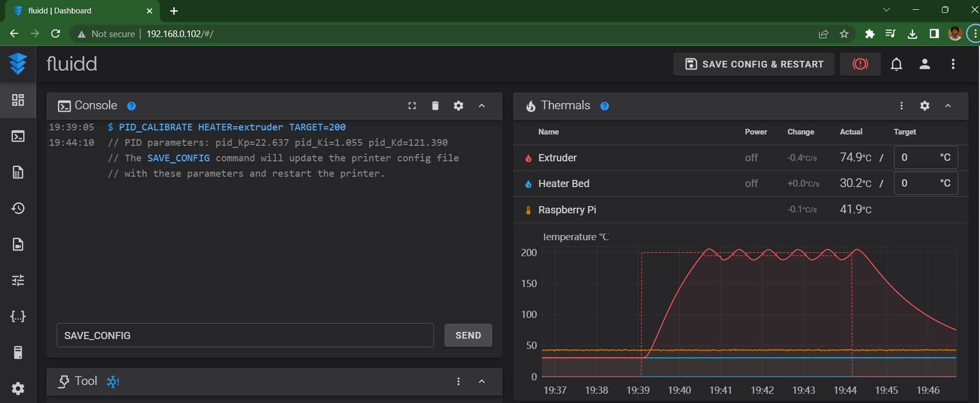Open the Tool panel kebab menu
The image size is (980, 403).
[458, 381]
